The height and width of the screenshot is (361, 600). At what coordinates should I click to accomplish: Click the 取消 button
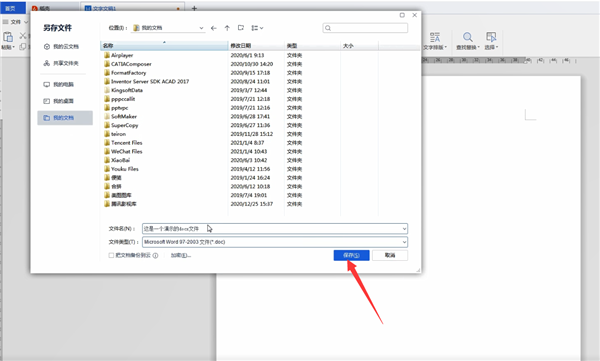[390, 255]
